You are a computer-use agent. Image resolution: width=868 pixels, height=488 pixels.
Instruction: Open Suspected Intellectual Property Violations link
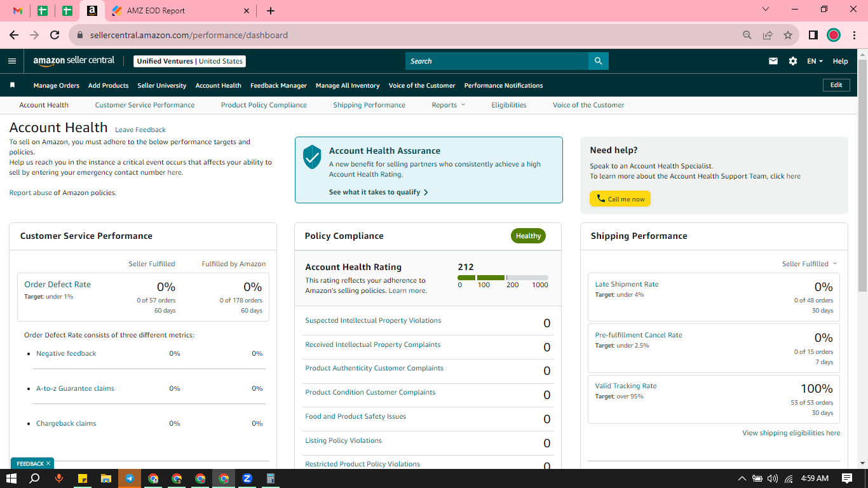(x=373, y=320)
